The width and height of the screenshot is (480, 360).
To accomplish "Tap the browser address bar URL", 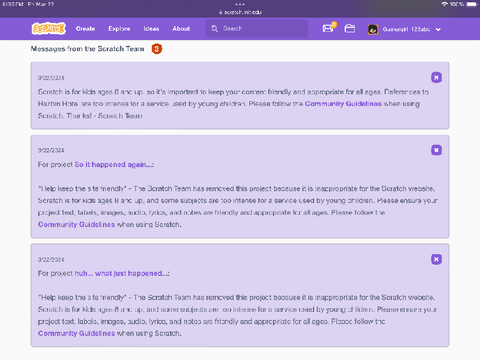I will (240, 12).
